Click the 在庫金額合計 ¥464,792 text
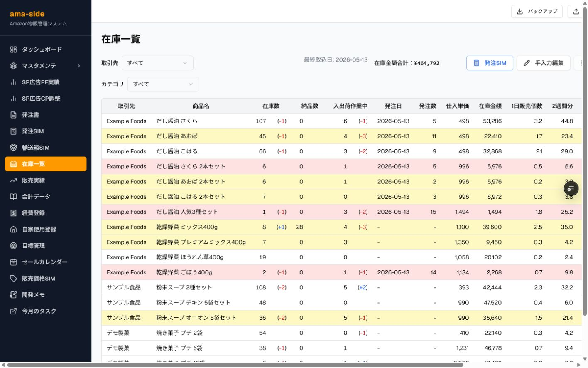The height and width of the screenshot is (368, 588). coord(407,63)
